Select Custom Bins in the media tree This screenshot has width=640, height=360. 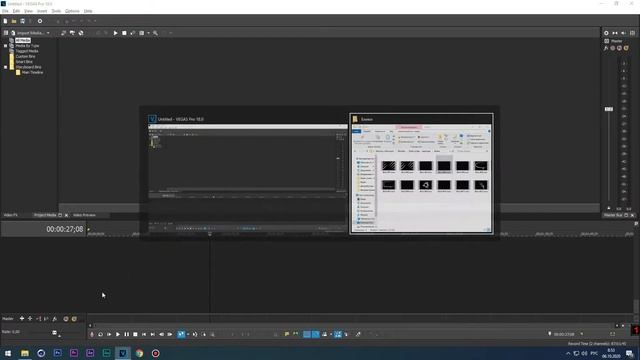25,56
